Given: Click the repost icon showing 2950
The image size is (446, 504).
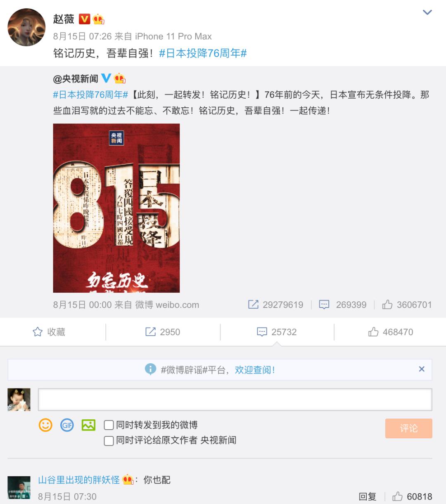Looking at the screenshot, I should click(163, 332).
